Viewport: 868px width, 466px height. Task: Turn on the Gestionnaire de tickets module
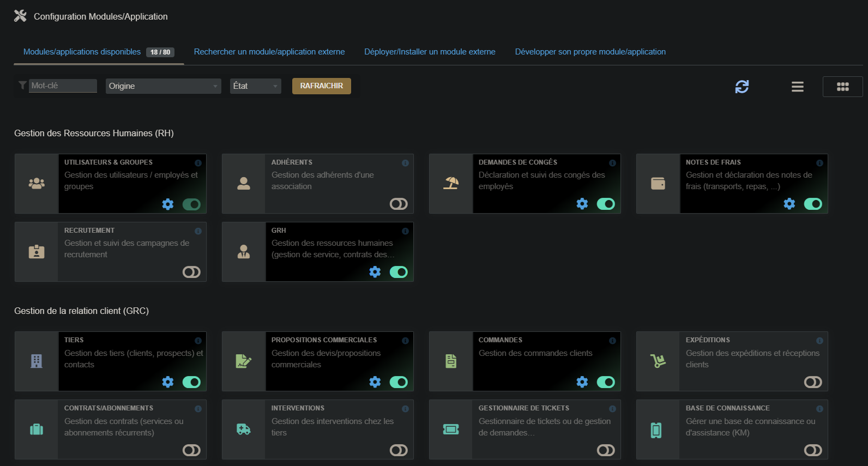click(x=606, y=450)
